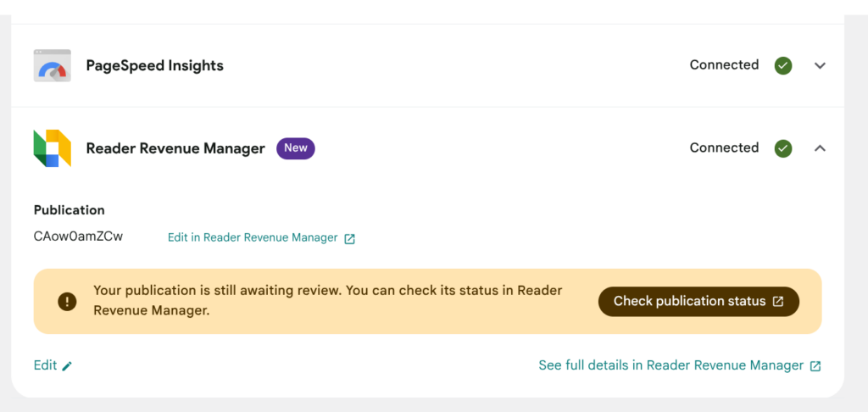Click Connected status text for PageSpeed Insights
The width and height of the screenshot is (868, 412).
tap(724, 64)
